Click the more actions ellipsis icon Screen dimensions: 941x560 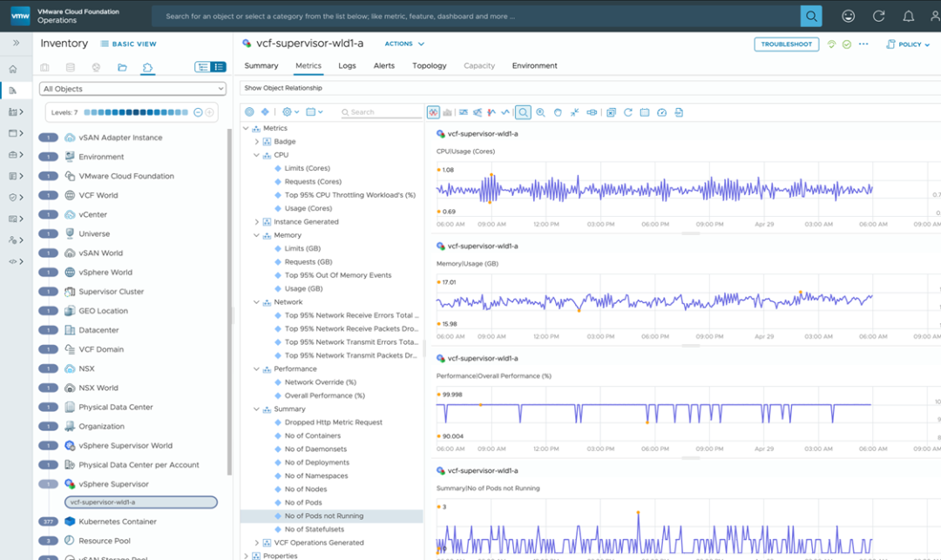click(863, 44)
